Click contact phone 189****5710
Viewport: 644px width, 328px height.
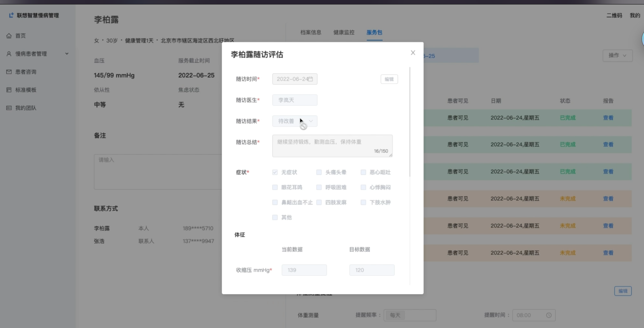click(198, 228)
